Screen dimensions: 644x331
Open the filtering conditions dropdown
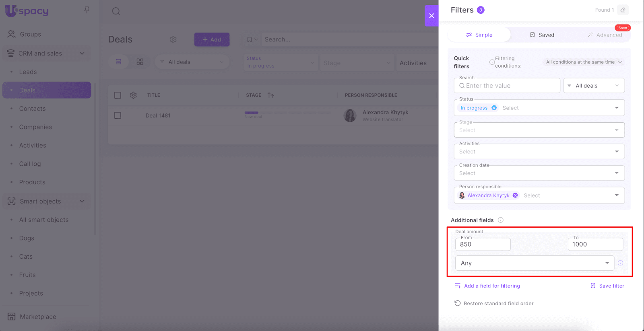point(584,62)
